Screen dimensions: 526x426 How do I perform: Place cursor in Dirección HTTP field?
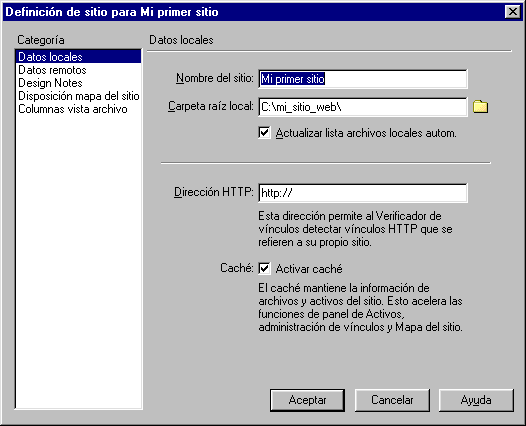363,193
